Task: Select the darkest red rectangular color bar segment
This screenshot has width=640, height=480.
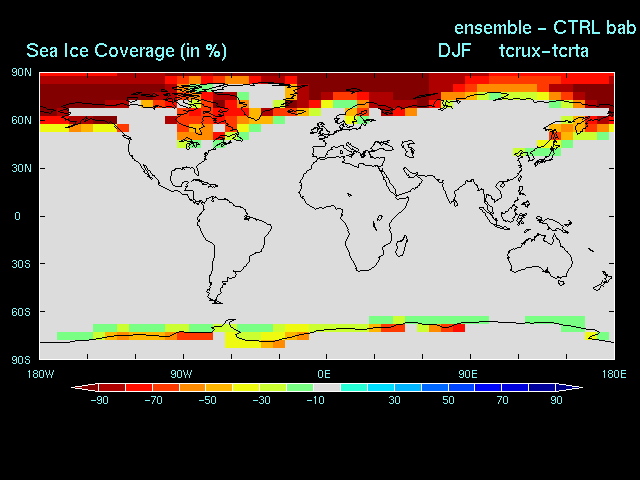Action: point(112,387)
